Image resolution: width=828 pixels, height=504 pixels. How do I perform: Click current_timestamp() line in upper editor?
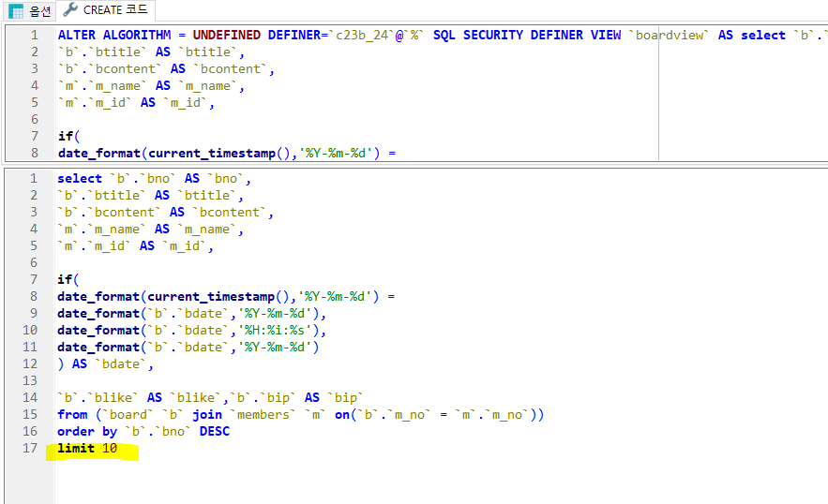tap(227, 153)
